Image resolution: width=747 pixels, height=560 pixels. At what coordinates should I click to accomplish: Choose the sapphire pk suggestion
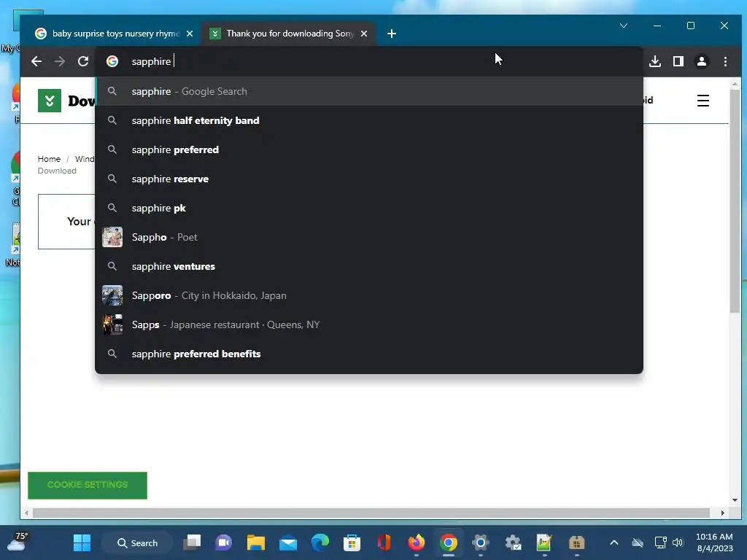369,208
